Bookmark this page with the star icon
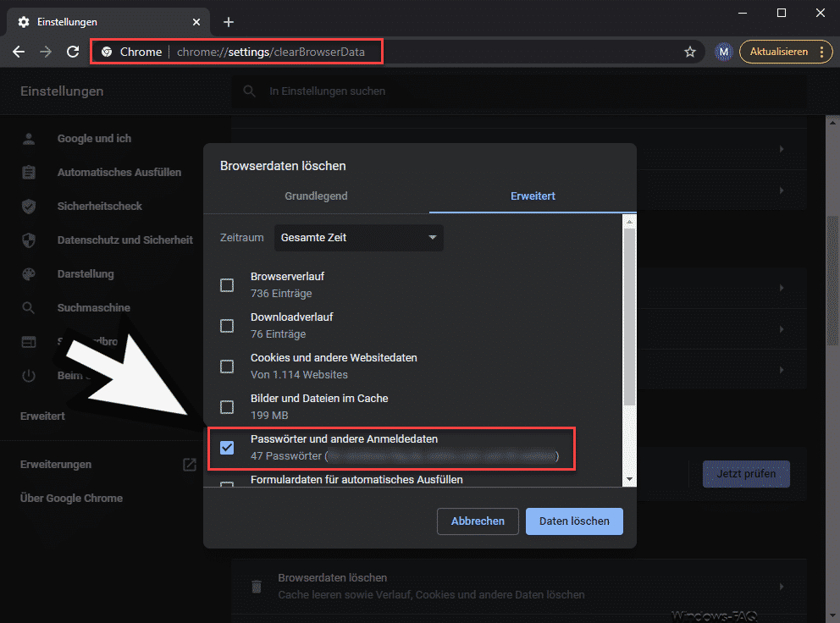The width and height of the screenshot is (840, 623). tap(690, 52)
